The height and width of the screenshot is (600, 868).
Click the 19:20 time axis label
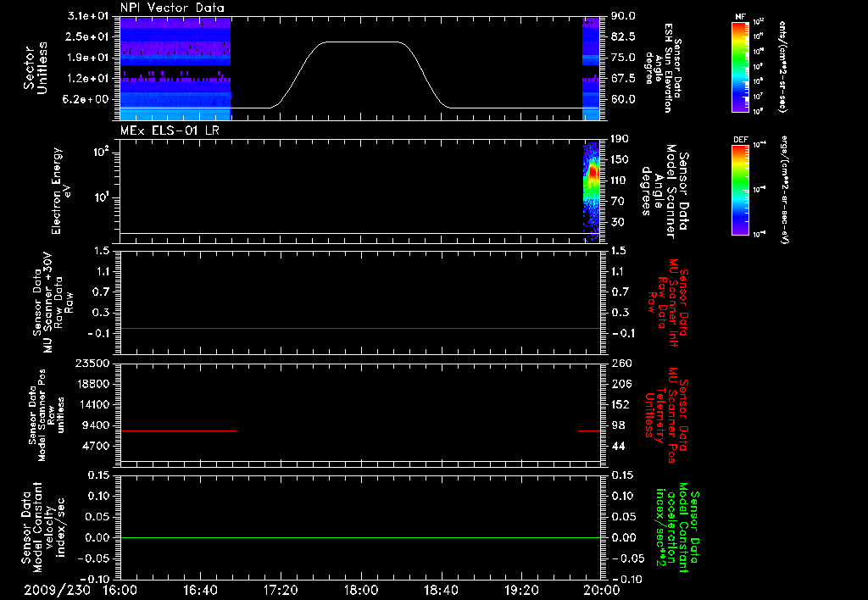pyautogui.click(x=521, y=590)
